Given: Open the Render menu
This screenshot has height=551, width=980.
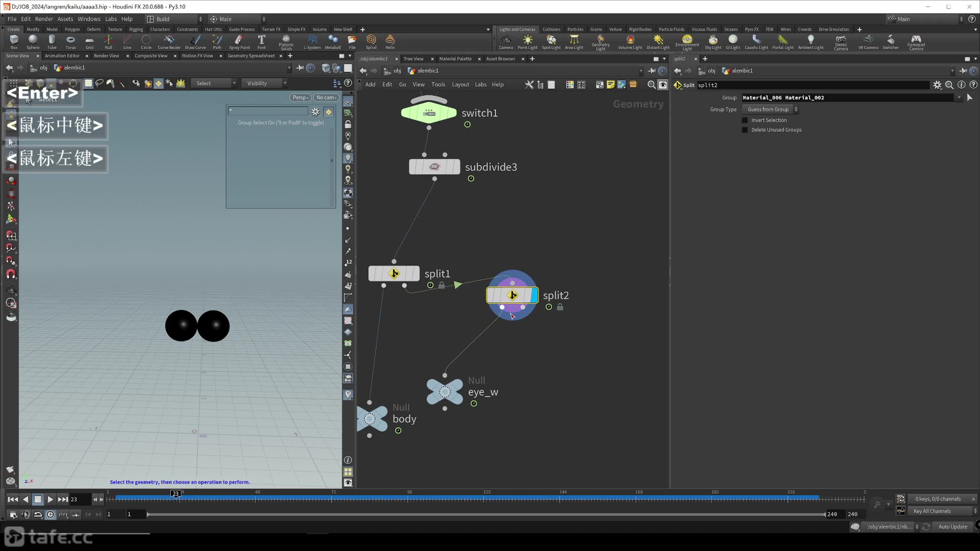Looking at the screenshot, I should (x=44, y=19).
